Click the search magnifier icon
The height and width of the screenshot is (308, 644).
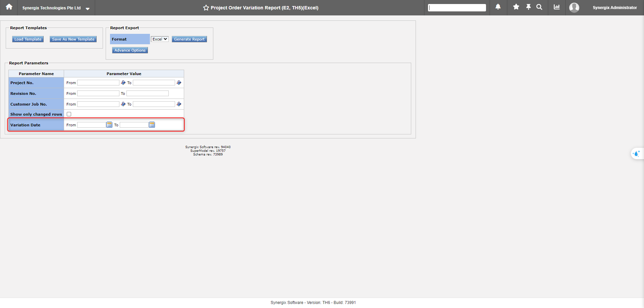tap(539, 7)
